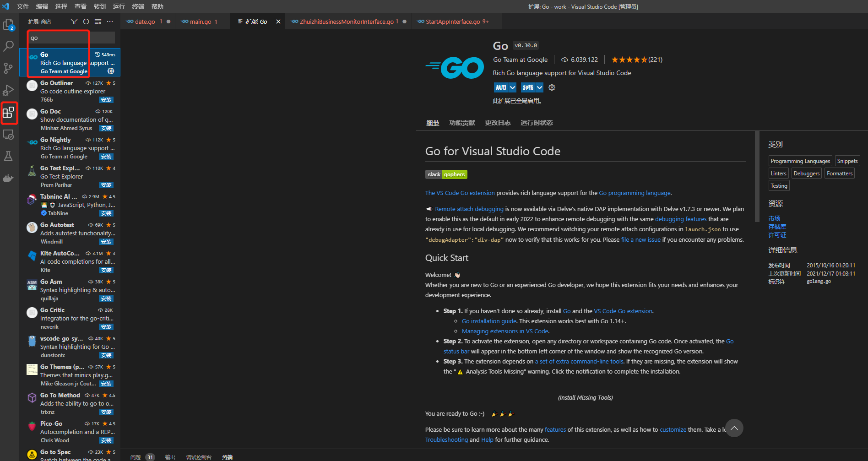The height and width of the screenshot is (461, 868).
Task: Click the scroll-to-top arrow button
Action: click(734, 428)
